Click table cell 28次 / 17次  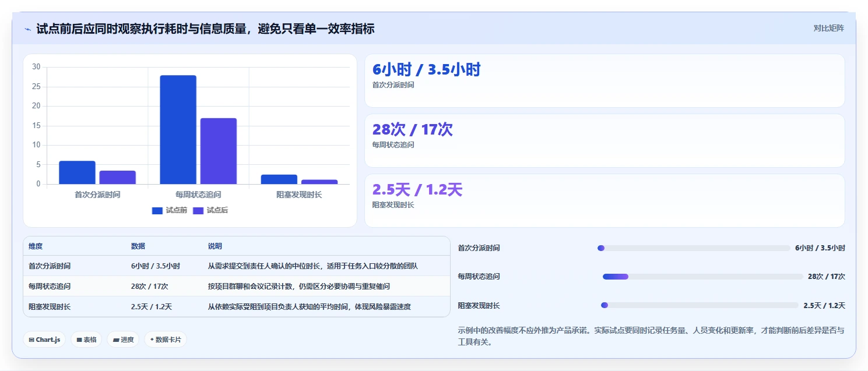150,286
